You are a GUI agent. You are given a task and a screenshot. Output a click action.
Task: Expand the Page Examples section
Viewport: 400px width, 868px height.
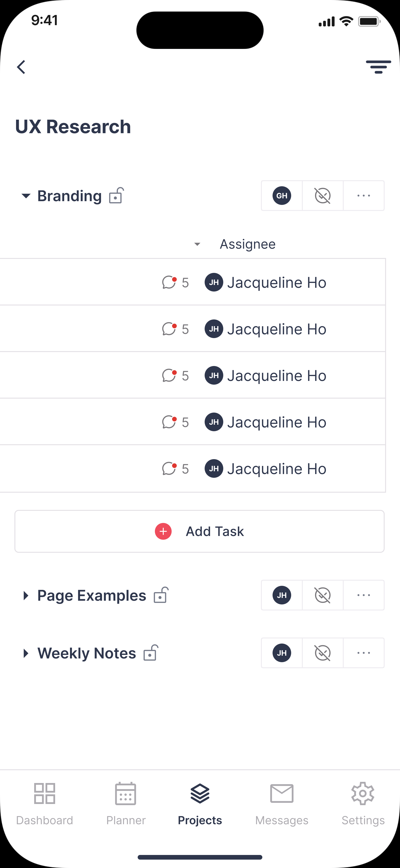coord(26,595)
